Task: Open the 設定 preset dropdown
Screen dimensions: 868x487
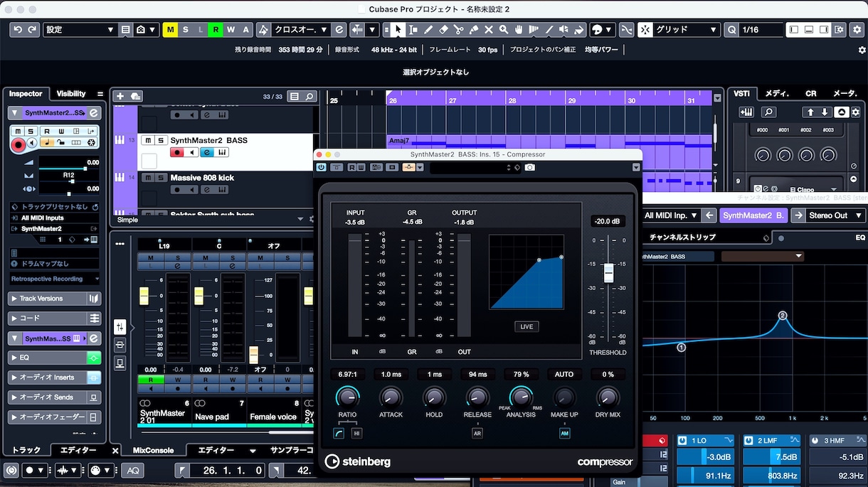Action: pyautogui.click(x=80, y=30)
